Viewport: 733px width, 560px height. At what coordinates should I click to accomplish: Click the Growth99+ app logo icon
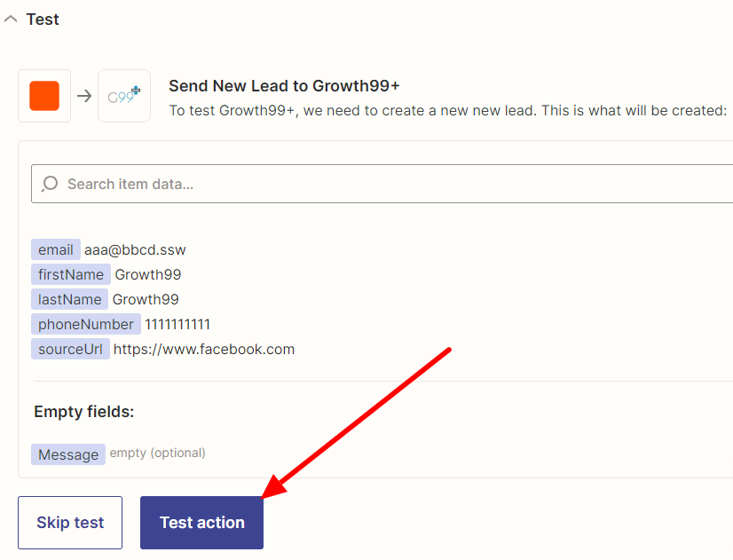pos(124,96)
